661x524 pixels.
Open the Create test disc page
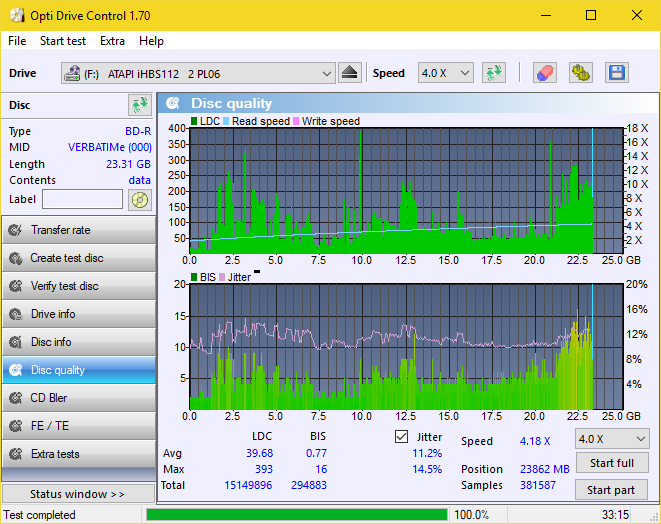coord(79,258)
